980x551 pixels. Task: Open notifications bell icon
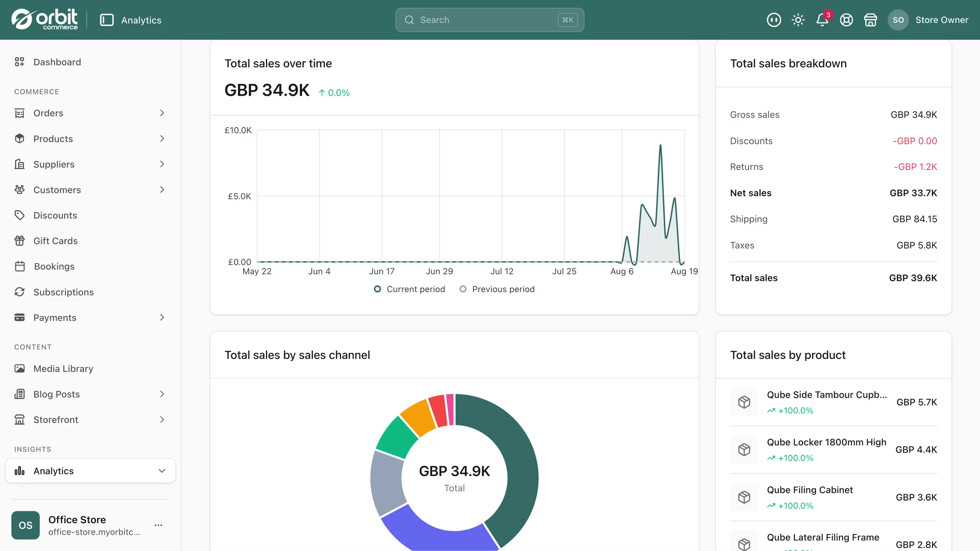(x=822, y=20)
